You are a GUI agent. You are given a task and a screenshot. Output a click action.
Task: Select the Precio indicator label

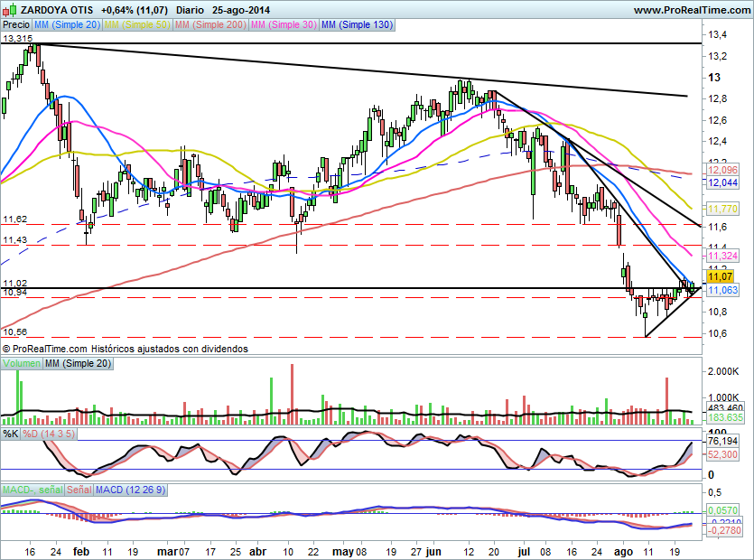click(x=16, y=25)
